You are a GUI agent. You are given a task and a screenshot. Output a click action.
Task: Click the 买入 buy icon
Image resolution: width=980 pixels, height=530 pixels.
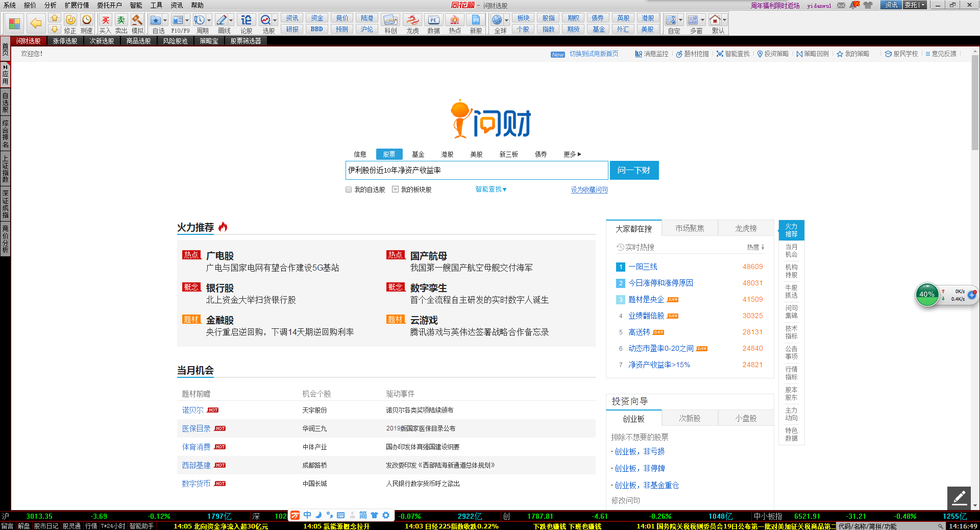(x=105, y=20)
